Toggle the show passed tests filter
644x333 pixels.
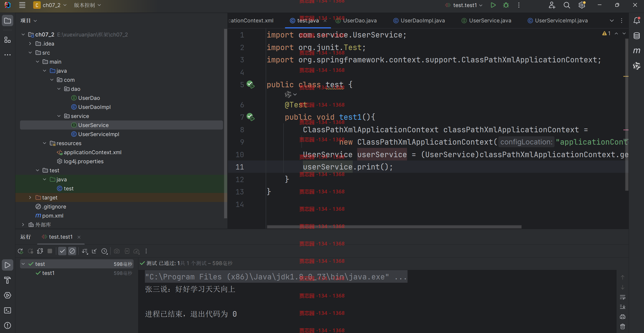[62, 251]
